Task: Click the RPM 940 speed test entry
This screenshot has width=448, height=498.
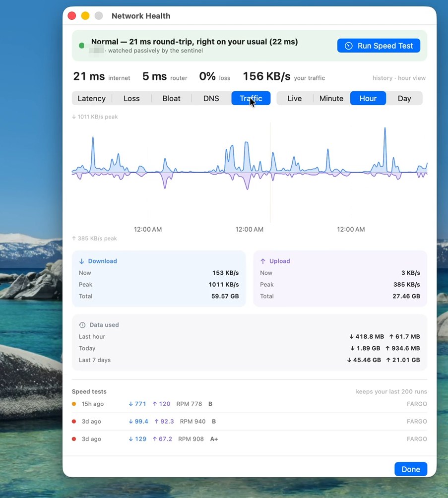Action: click(x=250, y=422)
